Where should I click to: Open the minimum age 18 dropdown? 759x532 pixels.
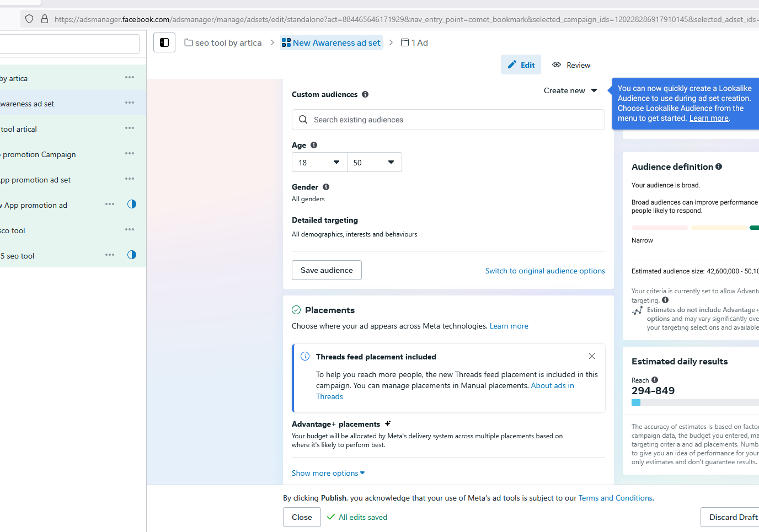pos(319,163)
